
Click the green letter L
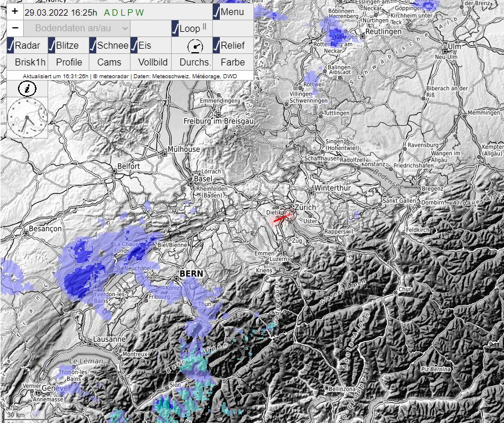pyautogui.click(x=123, y=13)
